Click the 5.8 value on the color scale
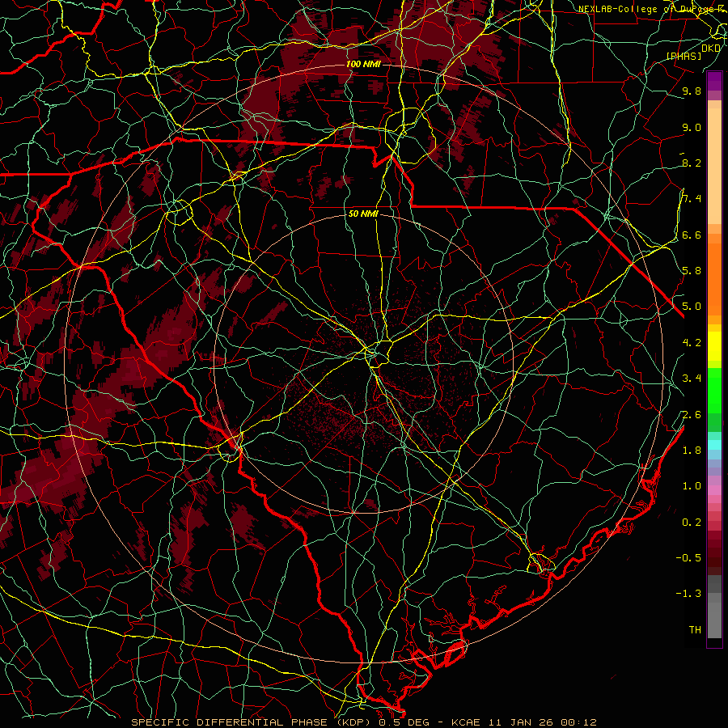 [x=692, y=271]
